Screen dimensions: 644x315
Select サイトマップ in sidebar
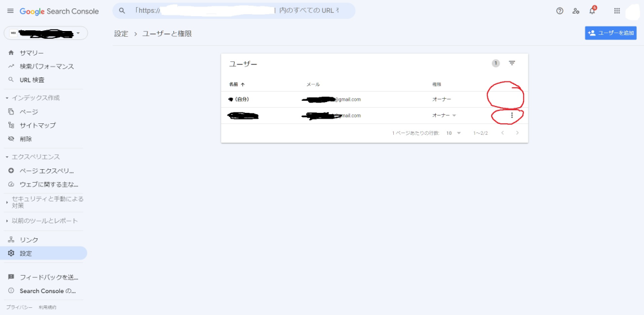(x=37, y=125)
